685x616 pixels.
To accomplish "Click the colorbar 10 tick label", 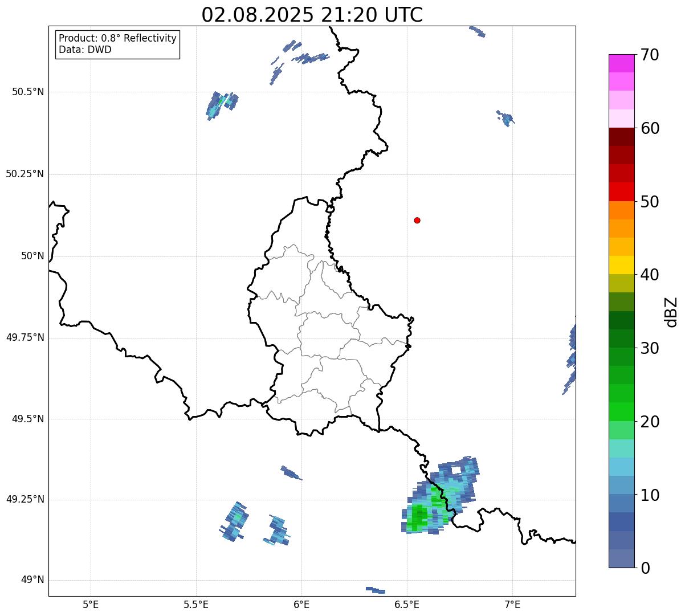I will point(650,495).
